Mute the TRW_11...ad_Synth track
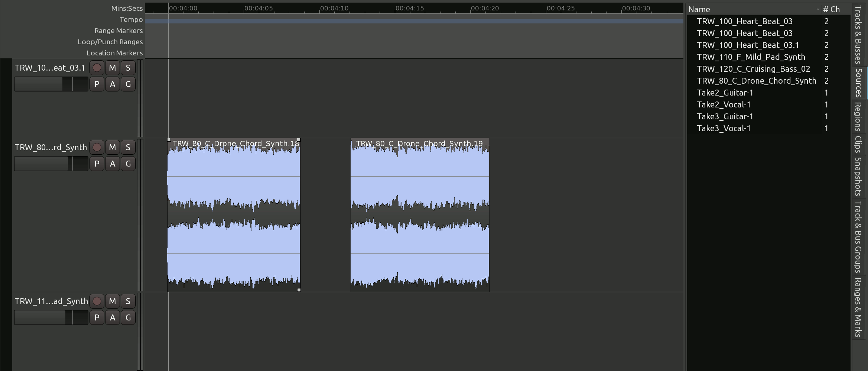868x371 pixels. [113, 301]
